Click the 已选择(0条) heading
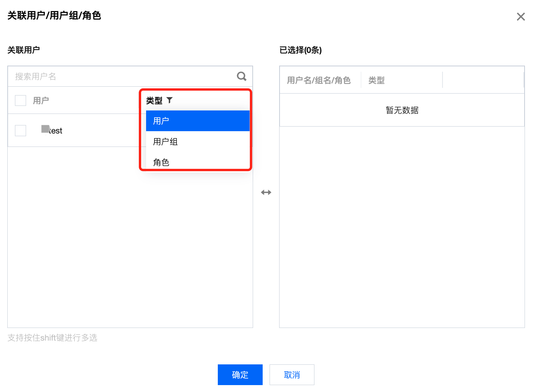Screen dimensions: 533x392 pos(300,50)
